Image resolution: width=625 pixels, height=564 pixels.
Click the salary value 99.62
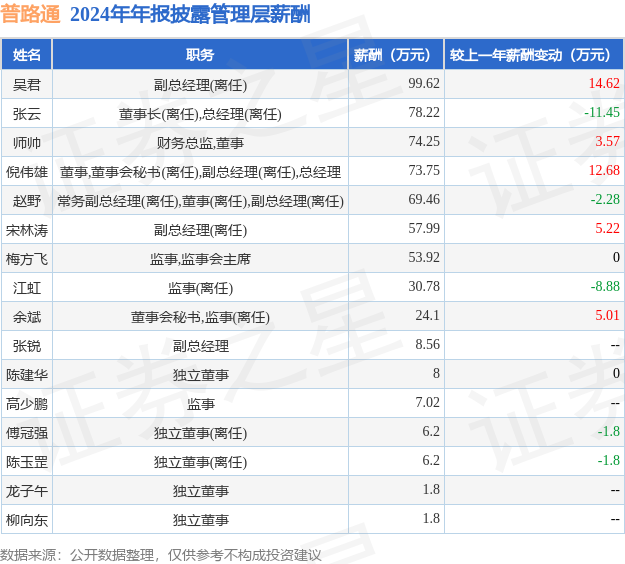424,83
